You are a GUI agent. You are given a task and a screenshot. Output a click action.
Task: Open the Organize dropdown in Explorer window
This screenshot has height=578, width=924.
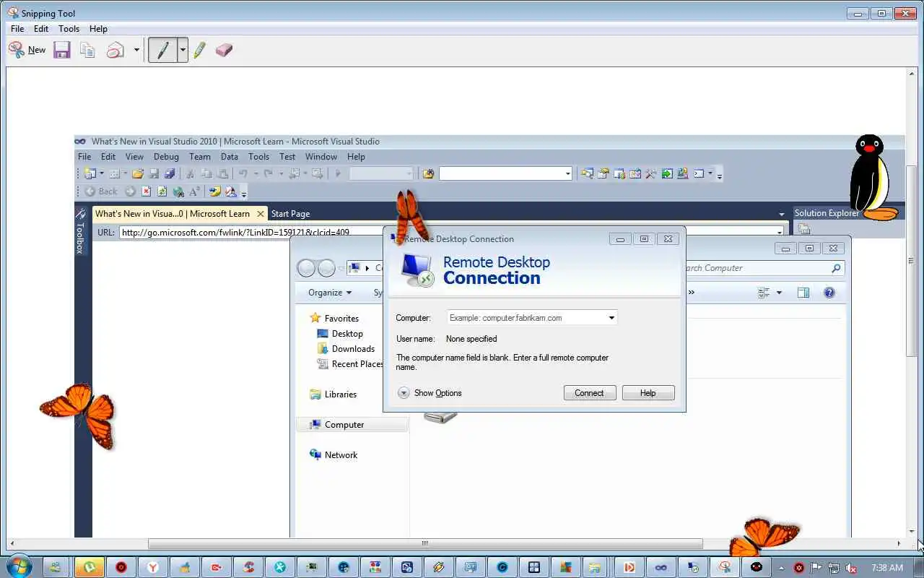coord(330,293)
